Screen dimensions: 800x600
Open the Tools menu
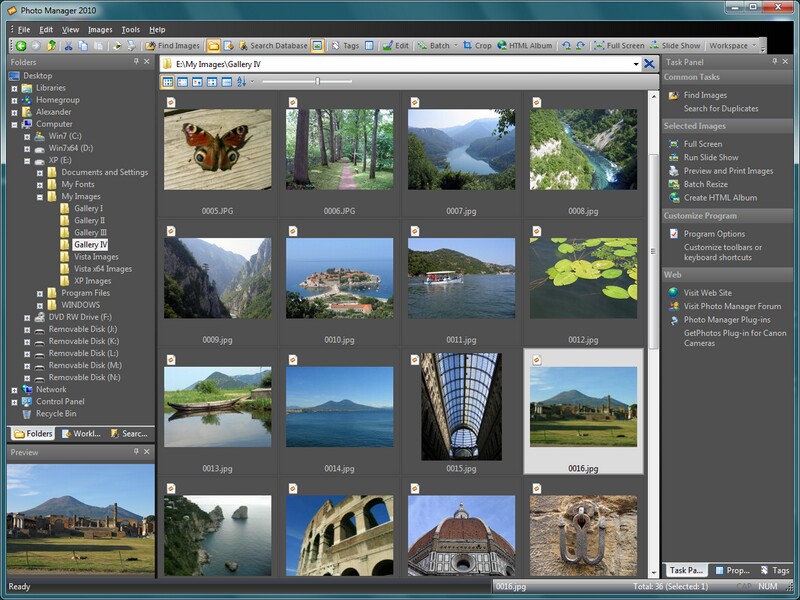point(131,30)
